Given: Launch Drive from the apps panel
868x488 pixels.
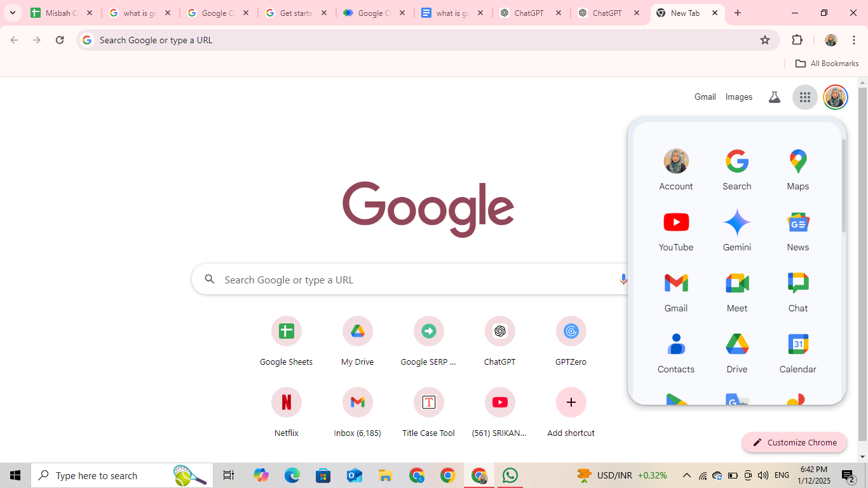Looking at the screenshot, I should tap(737, 352).
